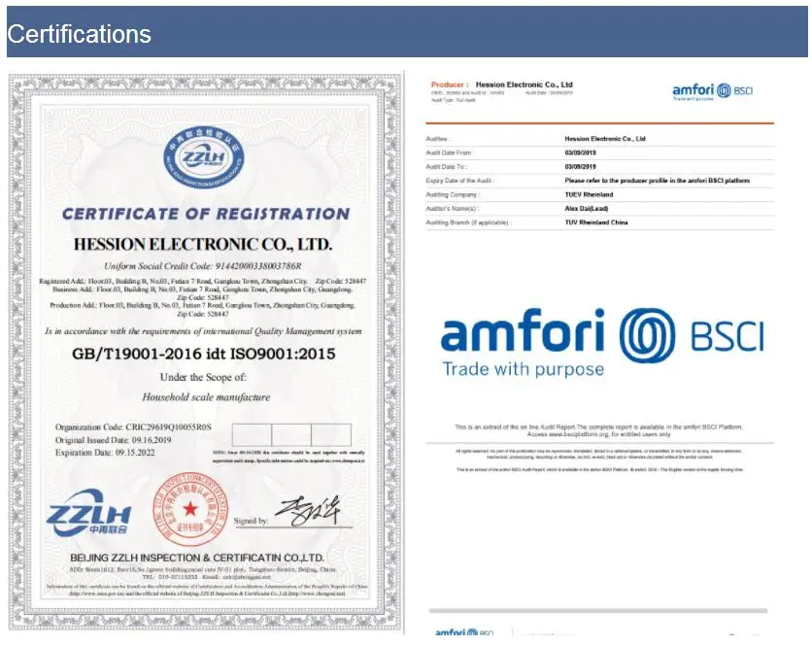
Task: Click the Uniform Social Credit Code line
Action: [202, 266]
